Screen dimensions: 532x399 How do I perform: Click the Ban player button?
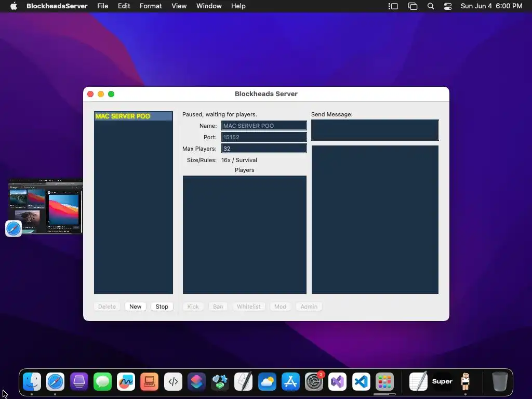[218, 307]
